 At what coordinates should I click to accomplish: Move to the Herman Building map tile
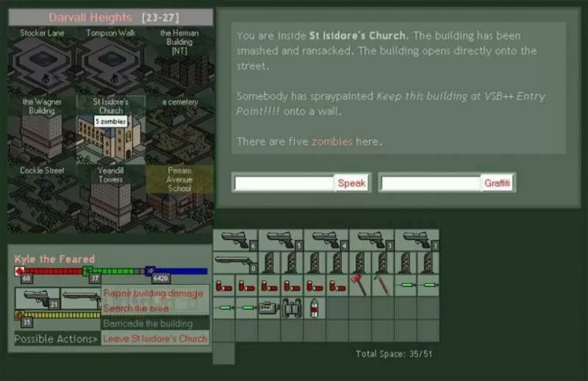179,60
